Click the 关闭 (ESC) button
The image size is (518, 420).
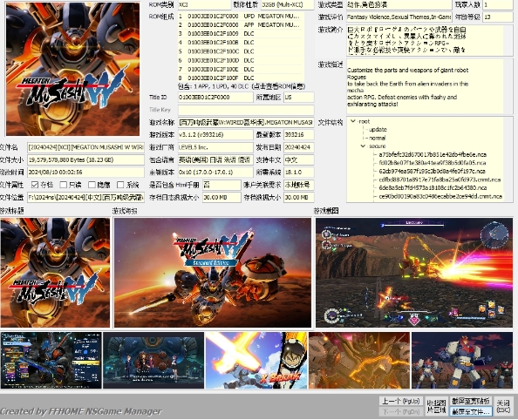[503, 406]
